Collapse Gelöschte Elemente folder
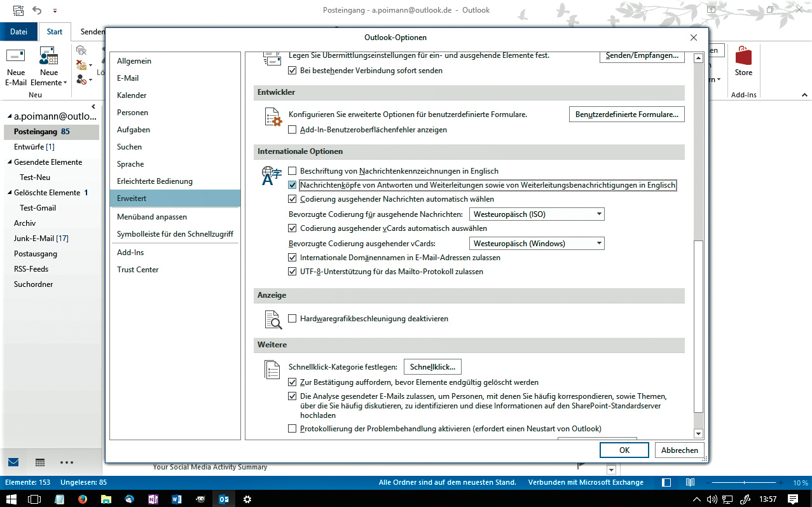The width and height of the screenshot is (812, 507). (x=10, y=193)
